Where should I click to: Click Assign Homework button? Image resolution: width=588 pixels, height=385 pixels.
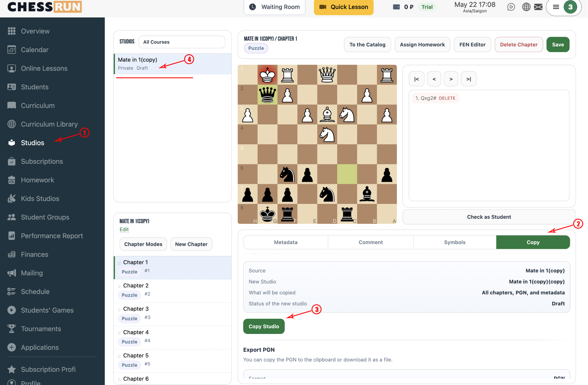(x=422, y=45)
